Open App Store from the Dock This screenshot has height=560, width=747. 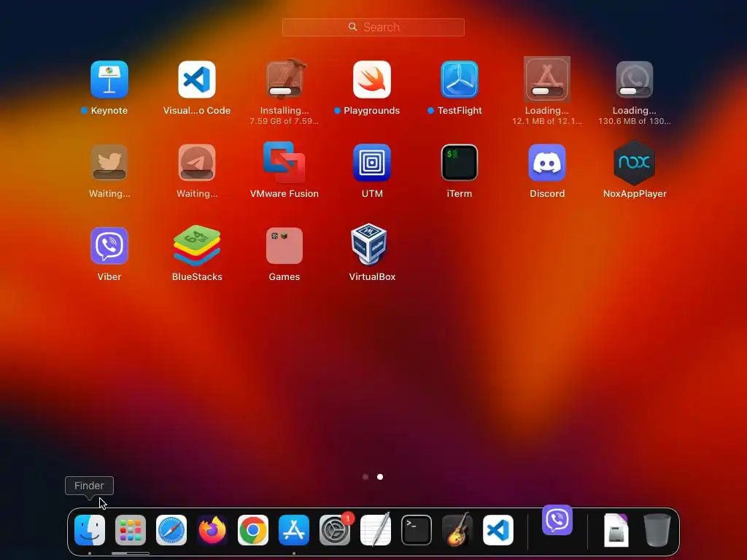tap(294, 530)
